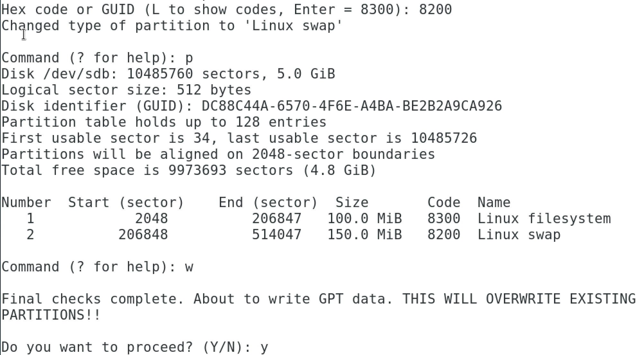Click the start sector 206848 value
The image size is (644, 355).
click(143, 235)
